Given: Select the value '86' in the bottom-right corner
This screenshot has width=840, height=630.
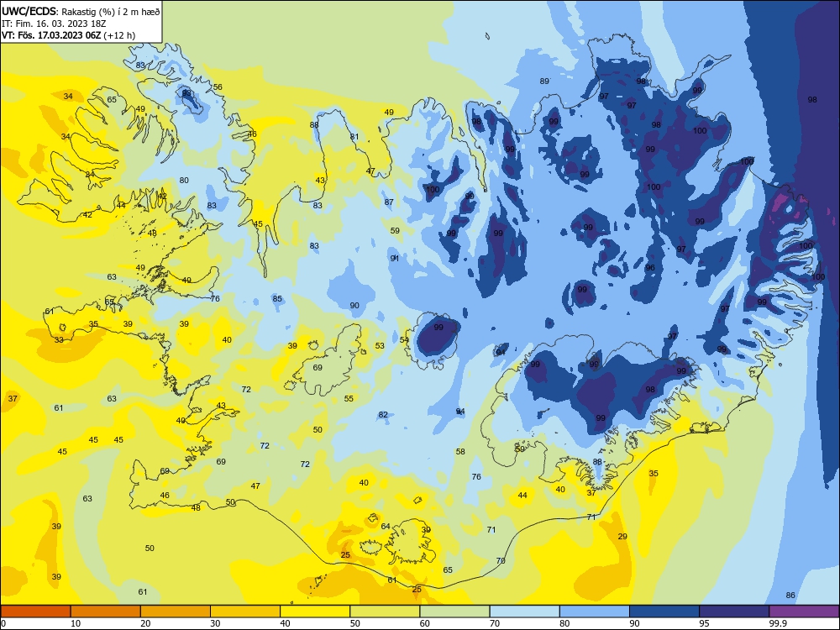Looking at the screenshot, I should [790, 596].
